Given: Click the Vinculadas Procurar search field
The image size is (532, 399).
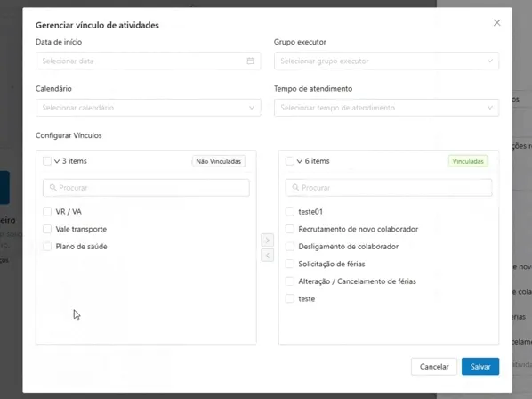Looking at the screenshot, I should tap(389, 188).
